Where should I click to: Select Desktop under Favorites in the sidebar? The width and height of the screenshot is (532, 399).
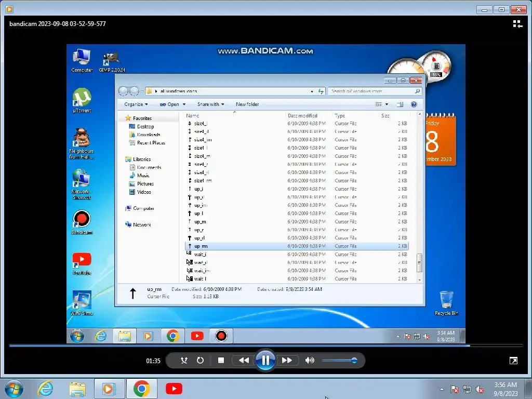point(141,126)
